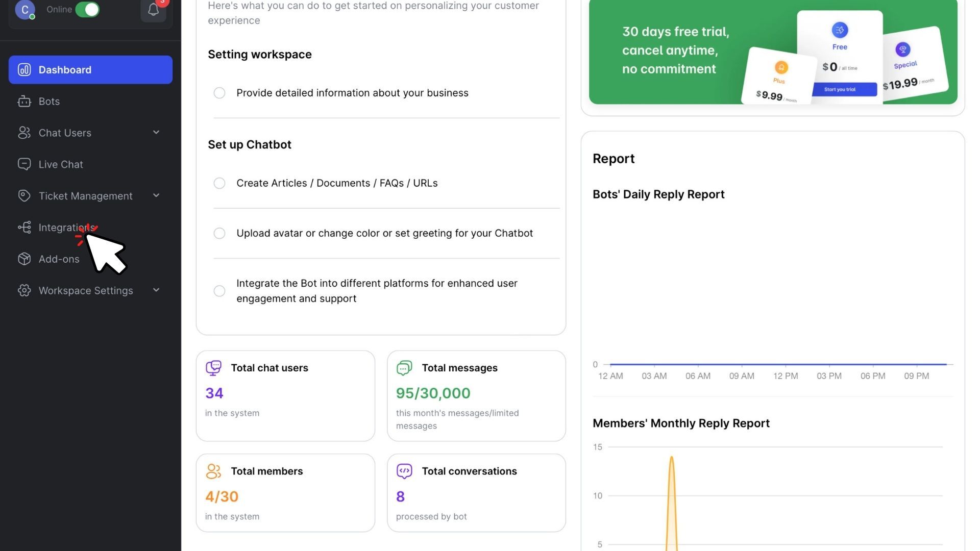
Task: Open the Dashboard menu item
Action: [90, 70]
